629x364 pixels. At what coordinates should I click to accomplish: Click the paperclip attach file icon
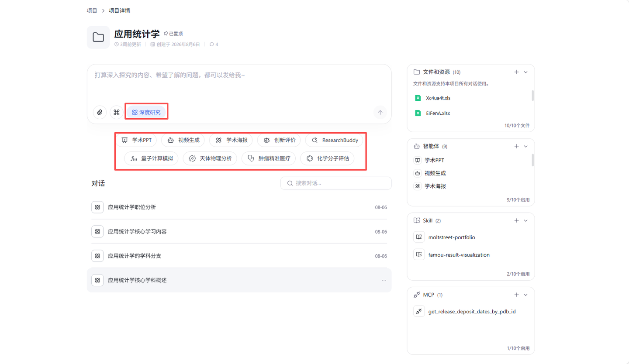100,112
